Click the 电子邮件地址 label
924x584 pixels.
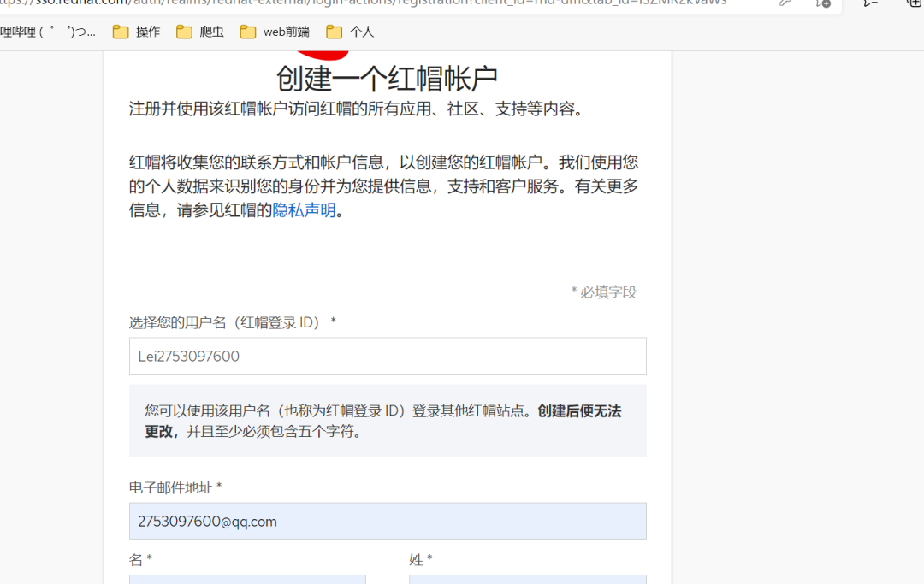[175, 487]
